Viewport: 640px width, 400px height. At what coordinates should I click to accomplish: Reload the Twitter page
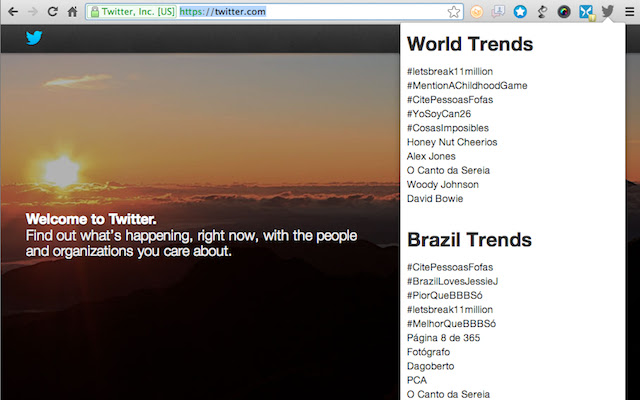52,11
